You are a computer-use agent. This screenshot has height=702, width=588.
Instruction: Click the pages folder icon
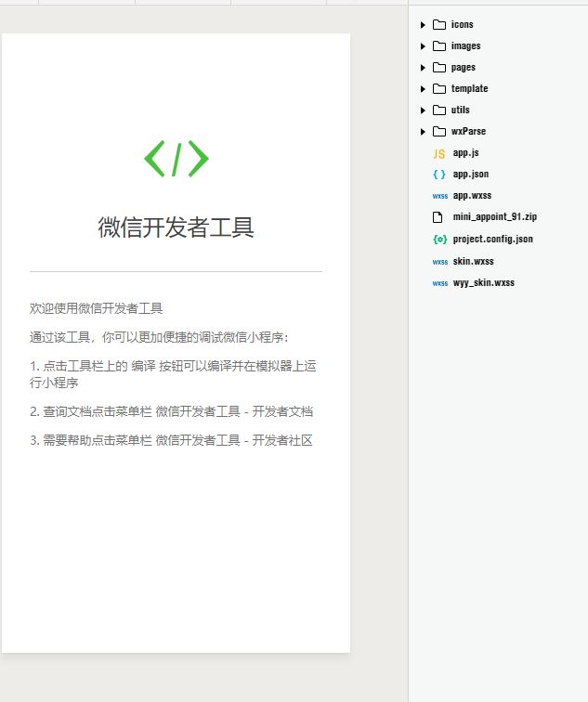point(439,68)
